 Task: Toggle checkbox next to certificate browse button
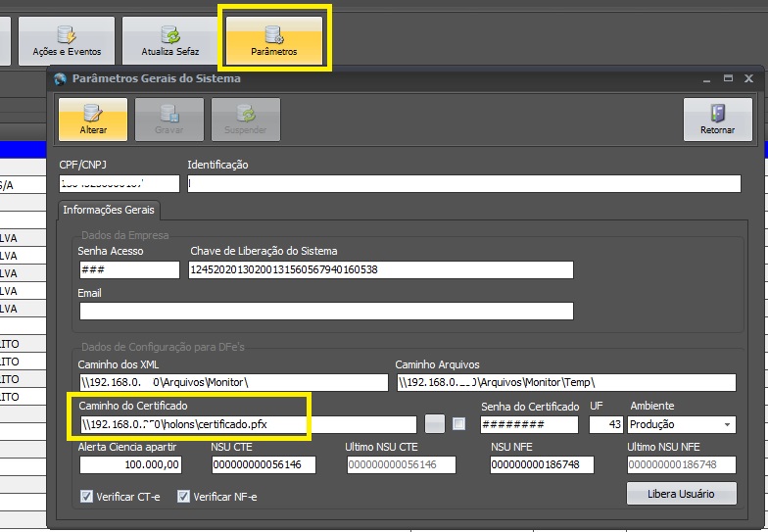458,423
